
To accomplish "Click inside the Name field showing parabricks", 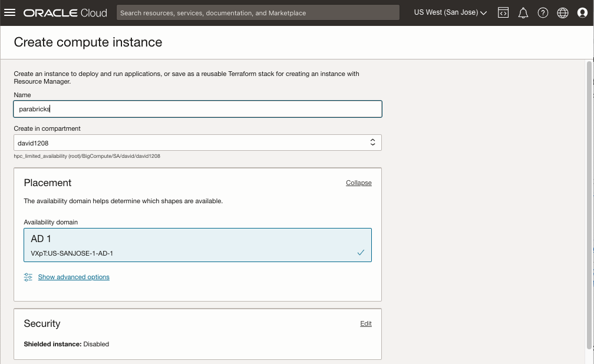I will click(x=197, y=108).
